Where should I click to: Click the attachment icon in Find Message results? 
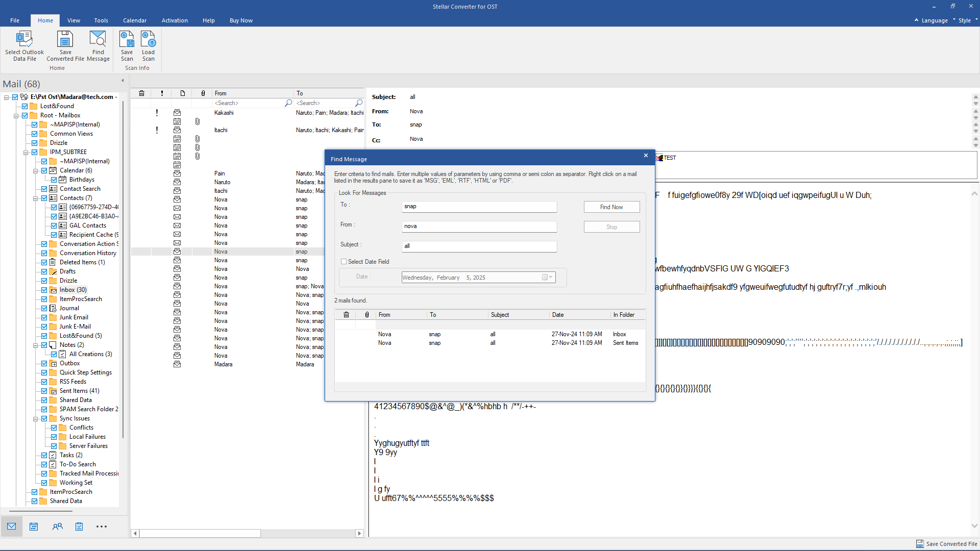(x=365, y=314)
